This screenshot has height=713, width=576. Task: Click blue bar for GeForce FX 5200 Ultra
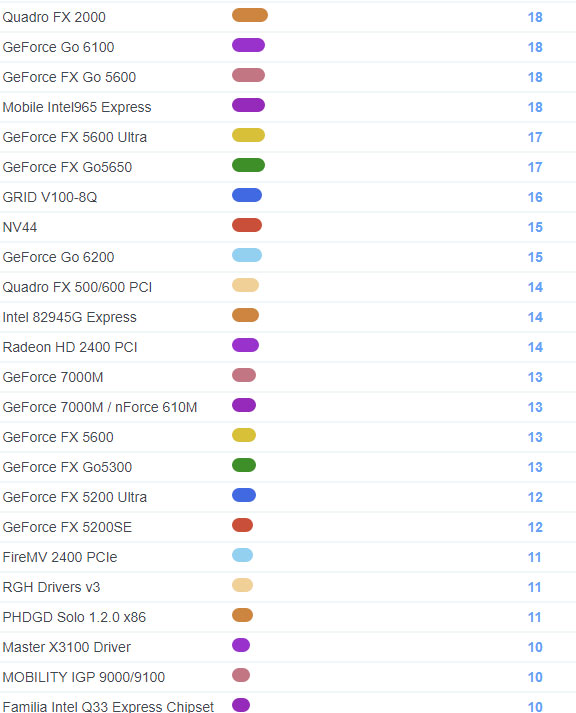(x=244, y=495)
